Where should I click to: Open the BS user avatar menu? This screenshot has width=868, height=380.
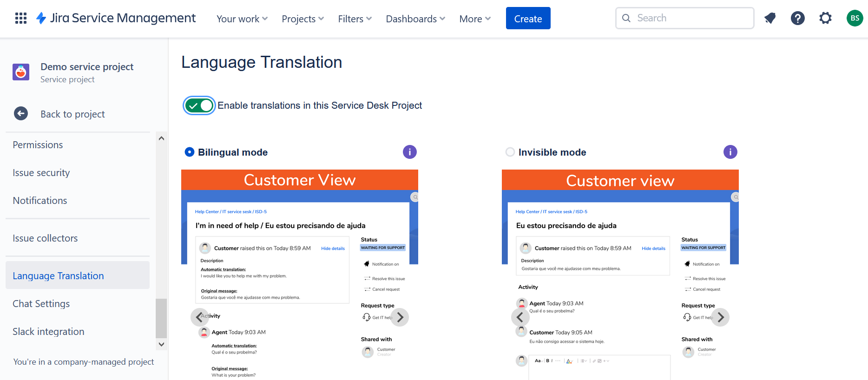pos(855,18)
